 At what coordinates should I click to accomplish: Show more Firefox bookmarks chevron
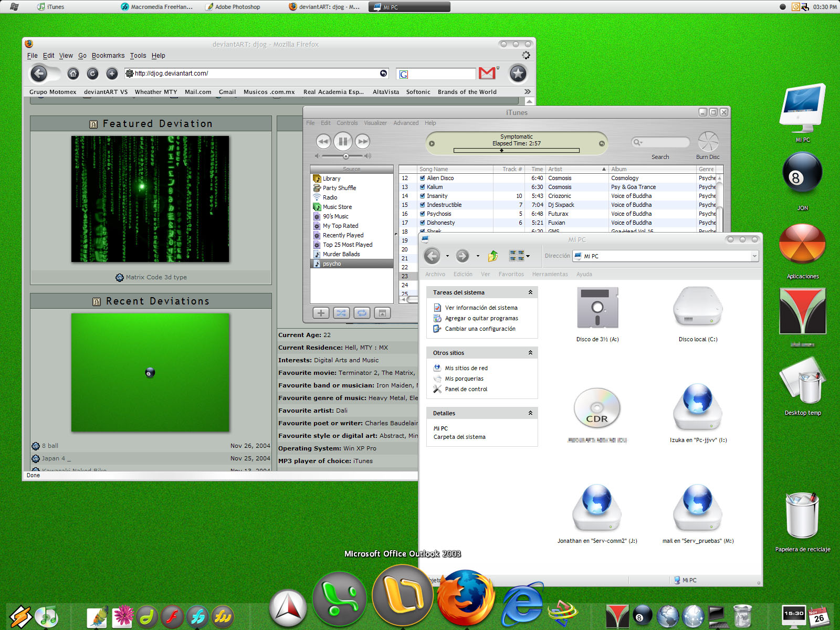(x=527, y=92)
